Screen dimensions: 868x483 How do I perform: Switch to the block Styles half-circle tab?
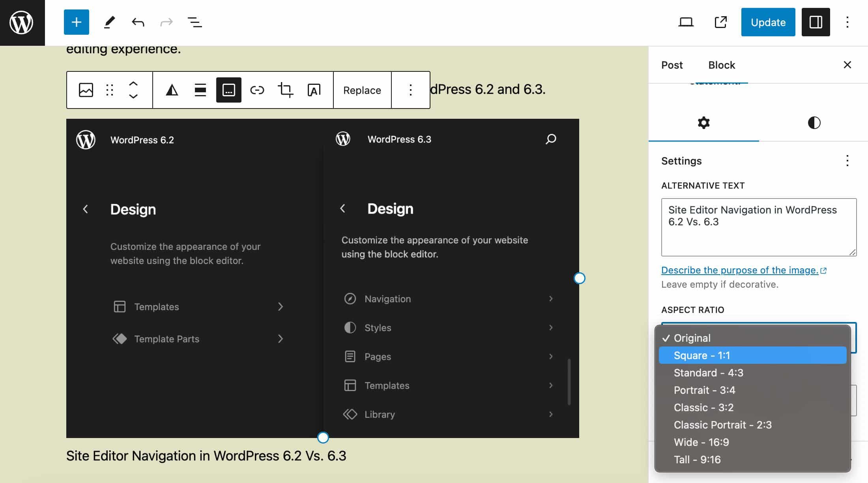(x=814, y=123)
